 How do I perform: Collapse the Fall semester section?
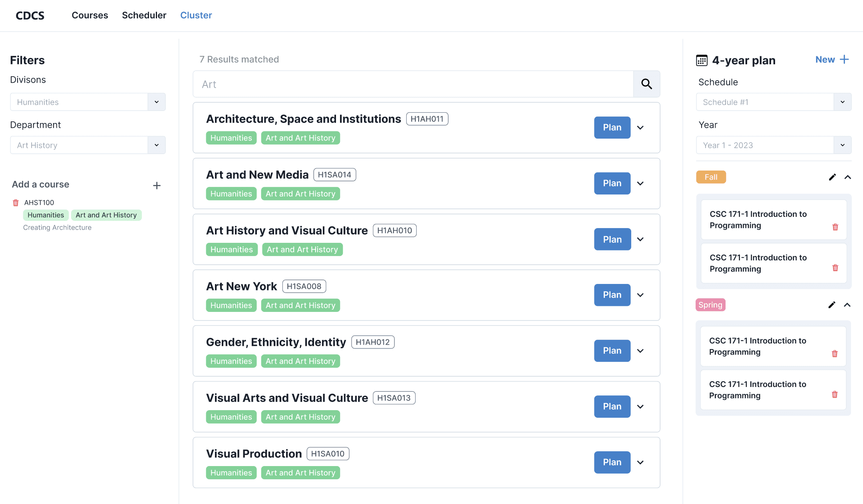pos(847,177)
